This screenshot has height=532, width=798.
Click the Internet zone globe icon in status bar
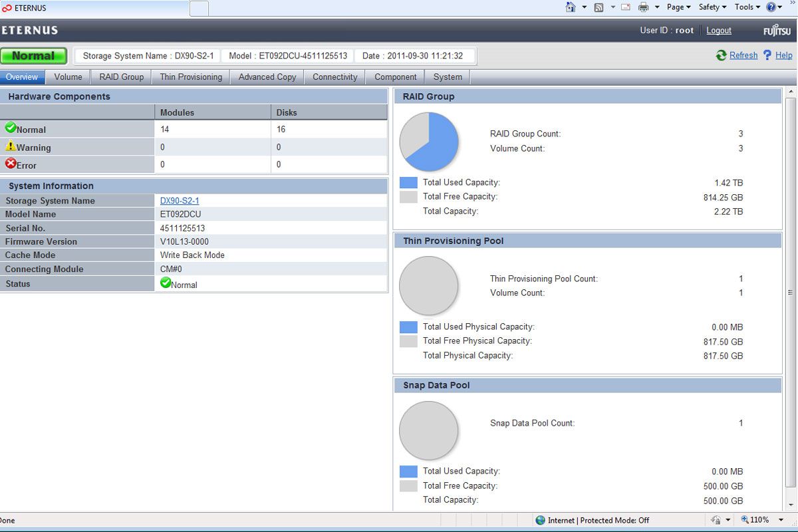[540, 520]
